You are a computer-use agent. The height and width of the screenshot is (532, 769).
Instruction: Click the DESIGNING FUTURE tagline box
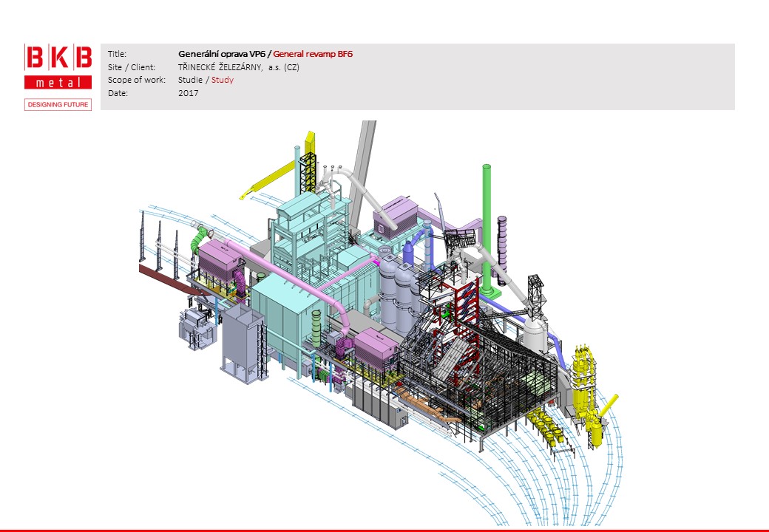[x=58, y=105]
